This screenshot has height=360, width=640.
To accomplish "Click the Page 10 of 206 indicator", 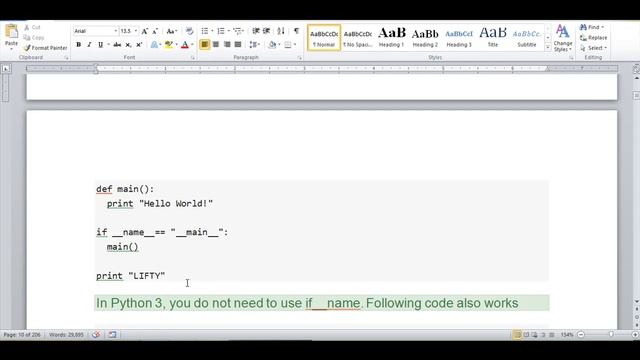I will [x=22, y=335].
